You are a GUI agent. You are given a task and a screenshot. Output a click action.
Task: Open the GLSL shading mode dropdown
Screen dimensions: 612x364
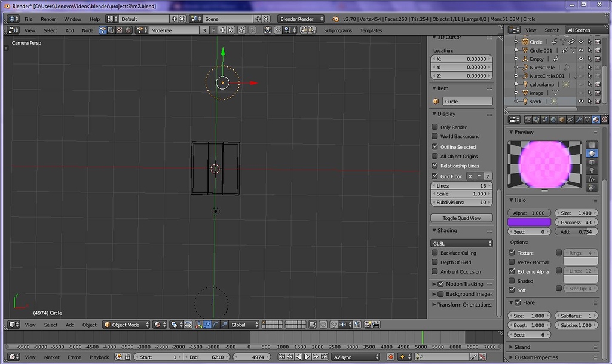[x=462, y=243]
